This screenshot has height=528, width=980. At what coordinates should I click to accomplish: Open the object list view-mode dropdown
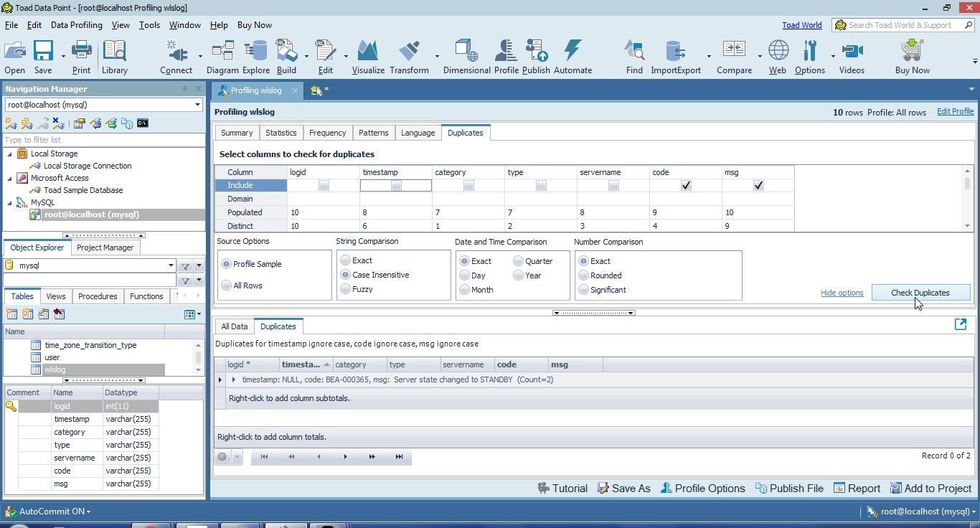192,314
